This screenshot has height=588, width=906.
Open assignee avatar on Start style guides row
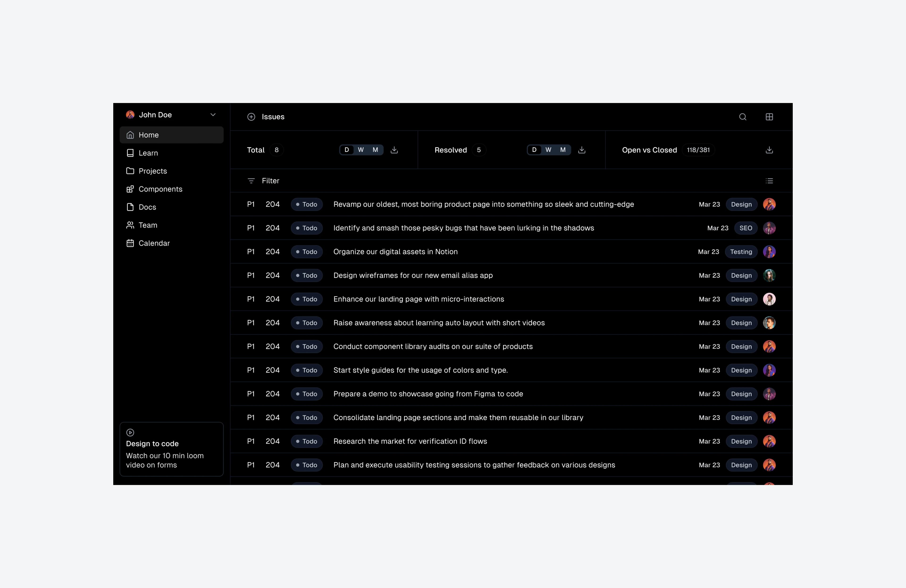769,370
